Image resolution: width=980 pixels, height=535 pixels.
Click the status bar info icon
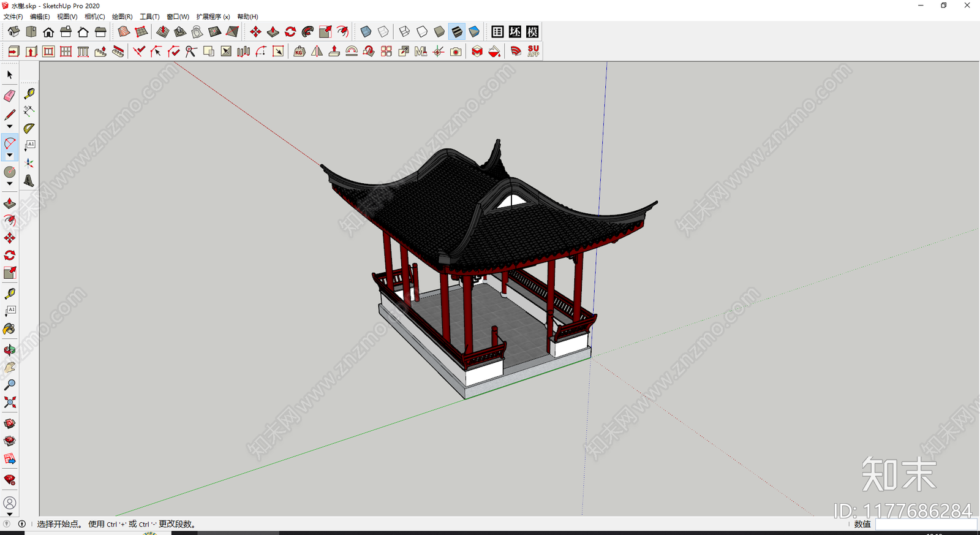(22, 524)
